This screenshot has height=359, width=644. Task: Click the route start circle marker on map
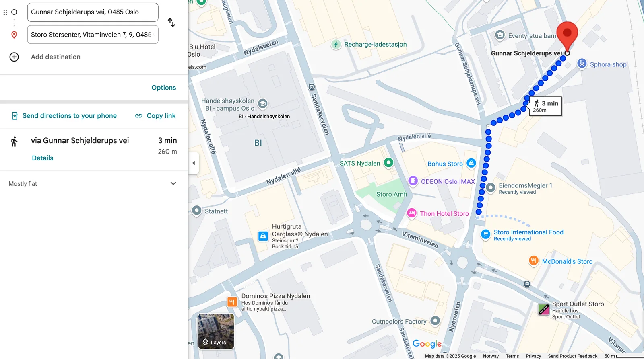(x=567, y=53)
